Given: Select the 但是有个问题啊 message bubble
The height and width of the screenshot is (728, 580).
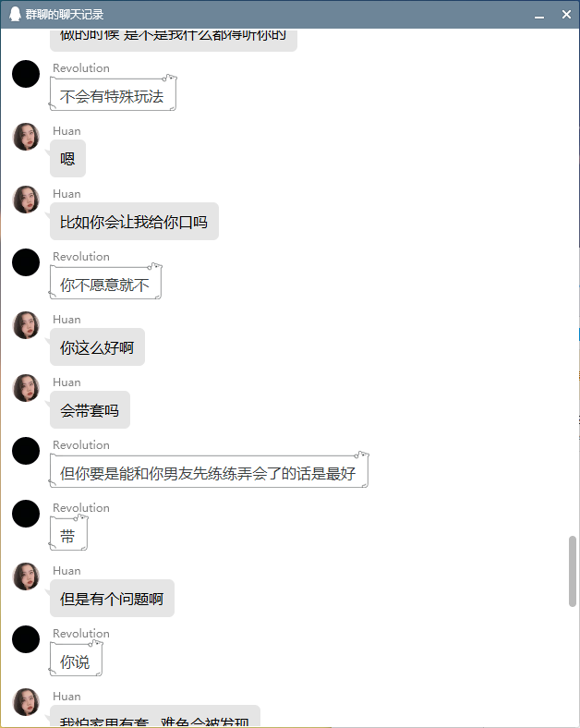Looking at the screenshot, I should click(113, 599).
